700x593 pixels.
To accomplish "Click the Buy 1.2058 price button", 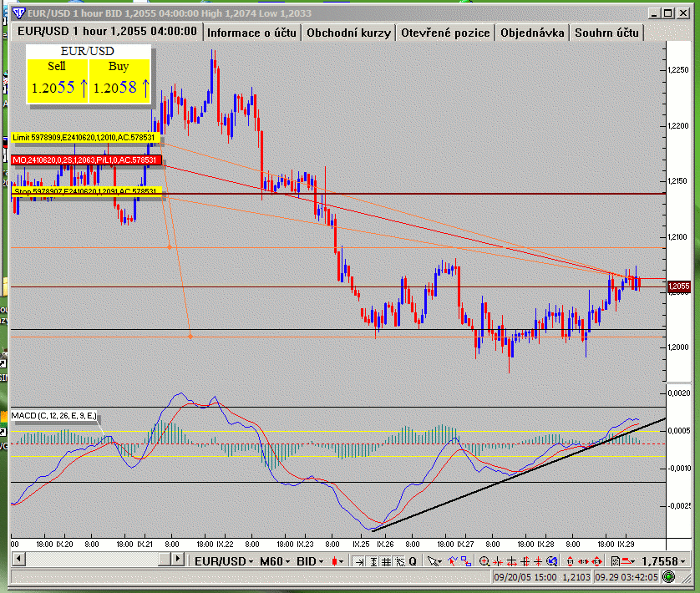I will pos(119,81).
